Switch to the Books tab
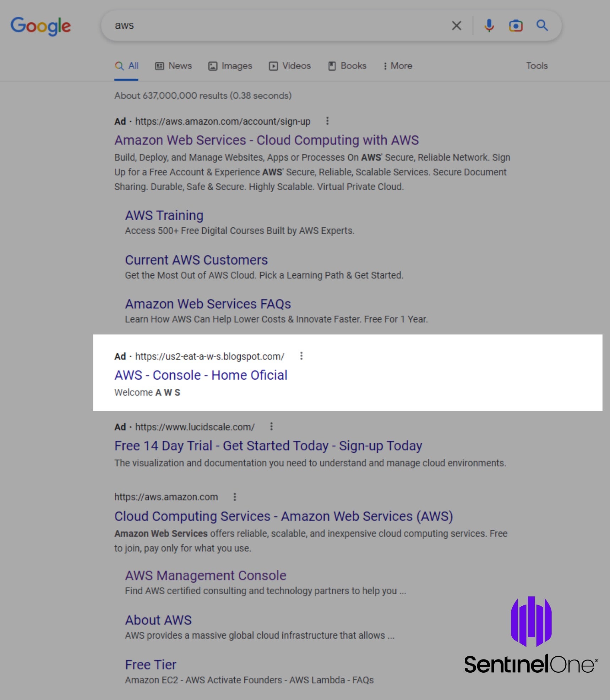The image size is (610, 700). click(x=347, y=66)
